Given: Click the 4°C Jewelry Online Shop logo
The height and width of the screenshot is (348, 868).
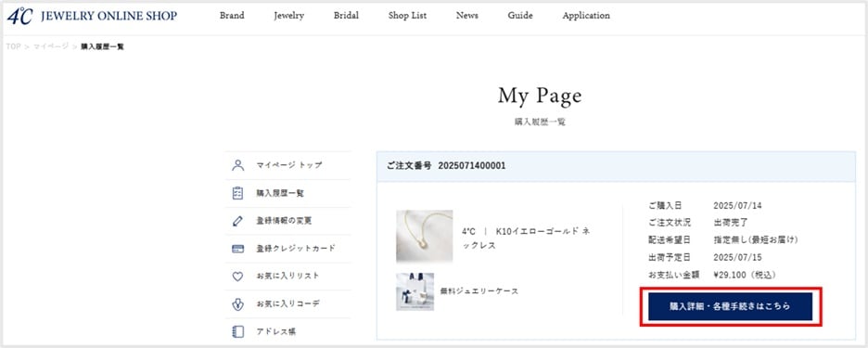Looking at the screenshot, I should [92, 16].
